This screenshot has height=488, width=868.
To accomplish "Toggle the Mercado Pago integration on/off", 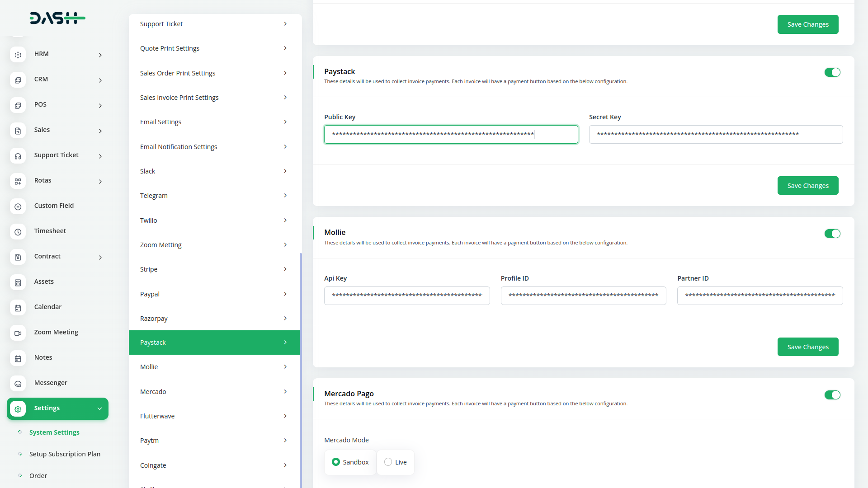I will click(832, 394).
